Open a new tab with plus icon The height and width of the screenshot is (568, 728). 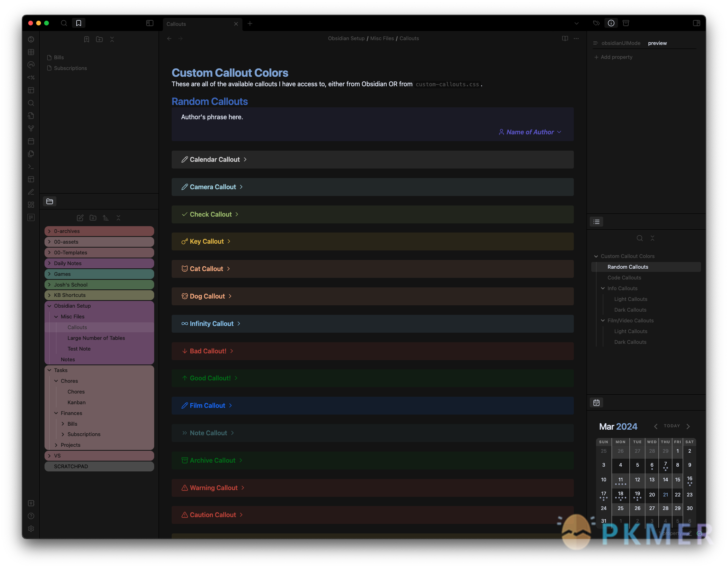[x=250, y=23]
